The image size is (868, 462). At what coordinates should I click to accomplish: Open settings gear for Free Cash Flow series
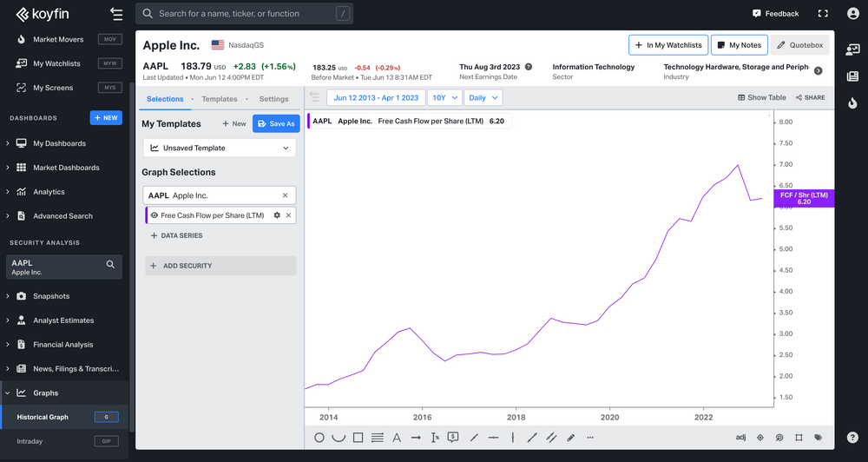pyautogui.click(x=277, y=215)
